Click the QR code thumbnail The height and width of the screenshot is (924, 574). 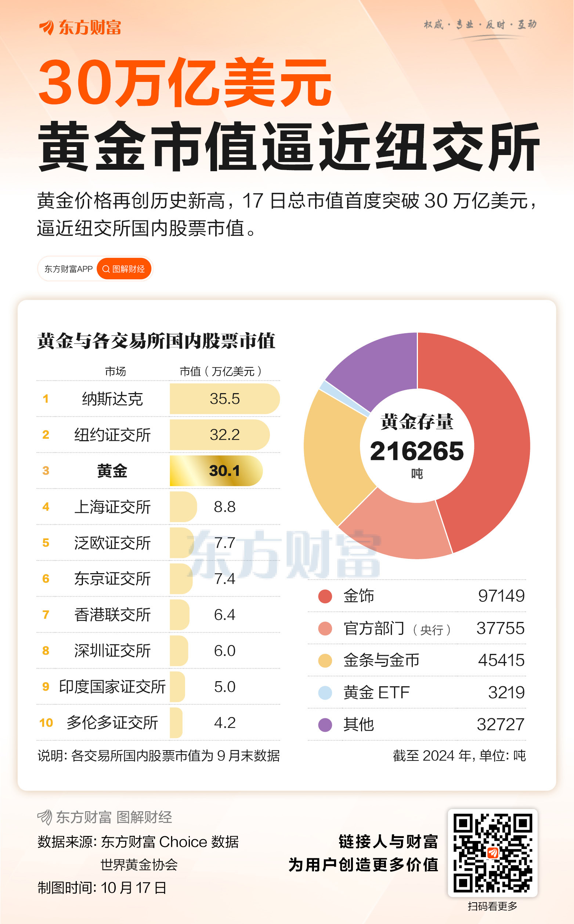tap(493, 853)
